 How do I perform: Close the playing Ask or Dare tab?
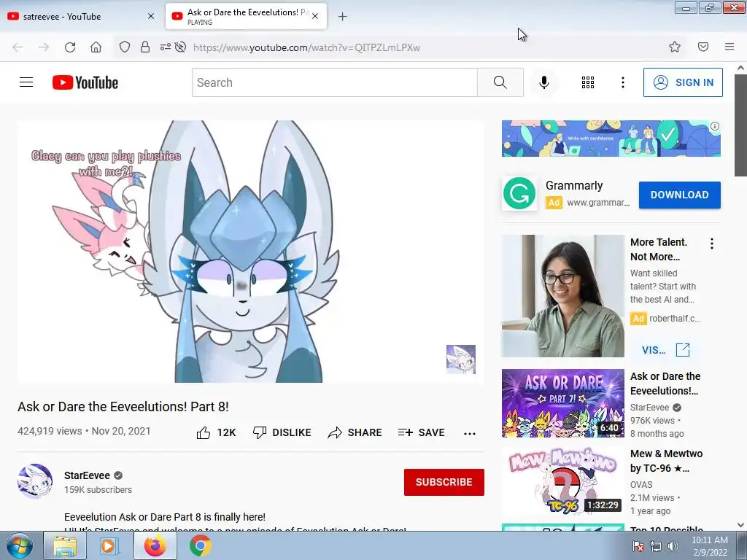coord(315,16)
